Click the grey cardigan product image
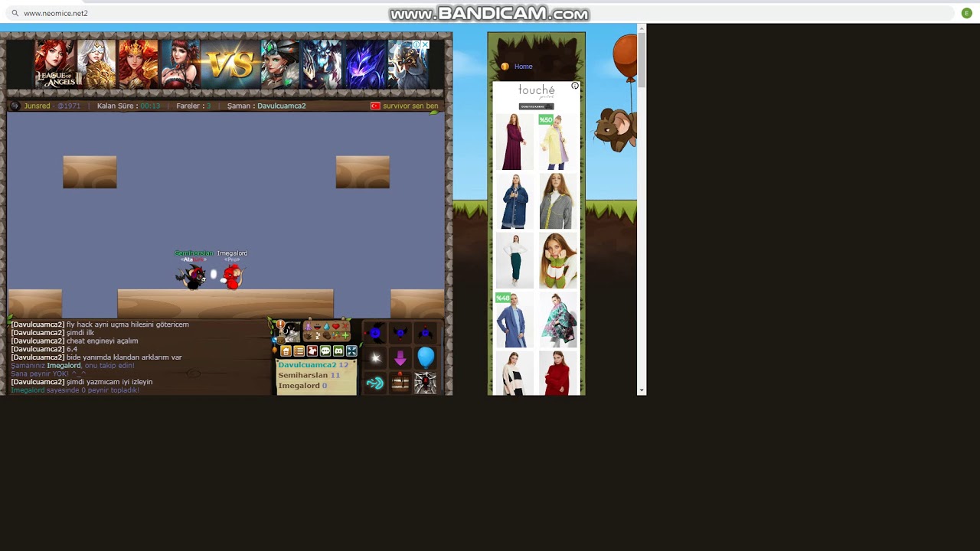 [x=557, y=201]
